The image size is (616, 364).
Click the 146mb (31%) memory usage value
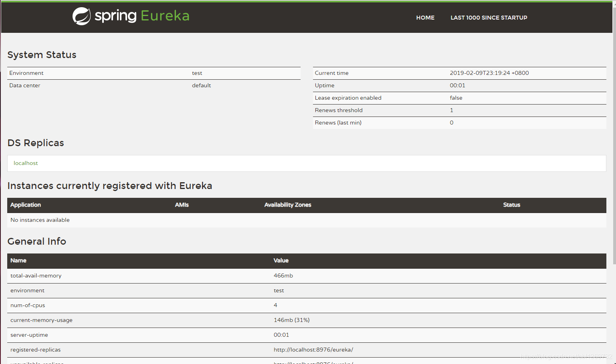pyautogui.click(x=291, y=320)
